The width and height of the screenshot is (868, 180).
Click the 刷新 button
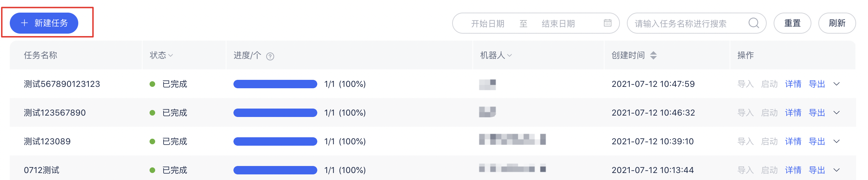(x=837, y=23)
